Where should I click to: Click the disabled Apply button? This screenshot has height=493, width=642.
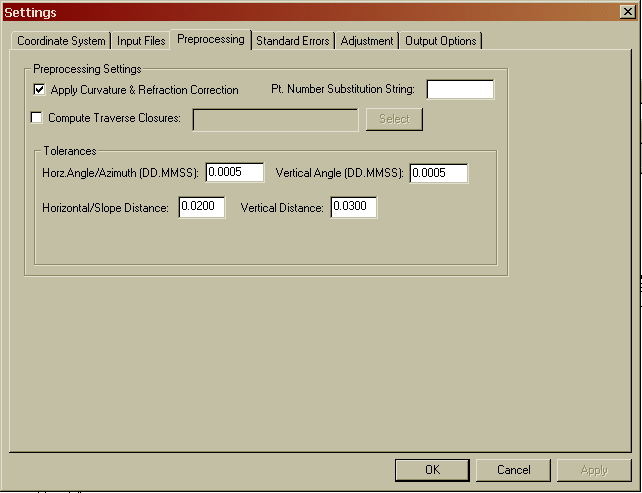(594, 470)
